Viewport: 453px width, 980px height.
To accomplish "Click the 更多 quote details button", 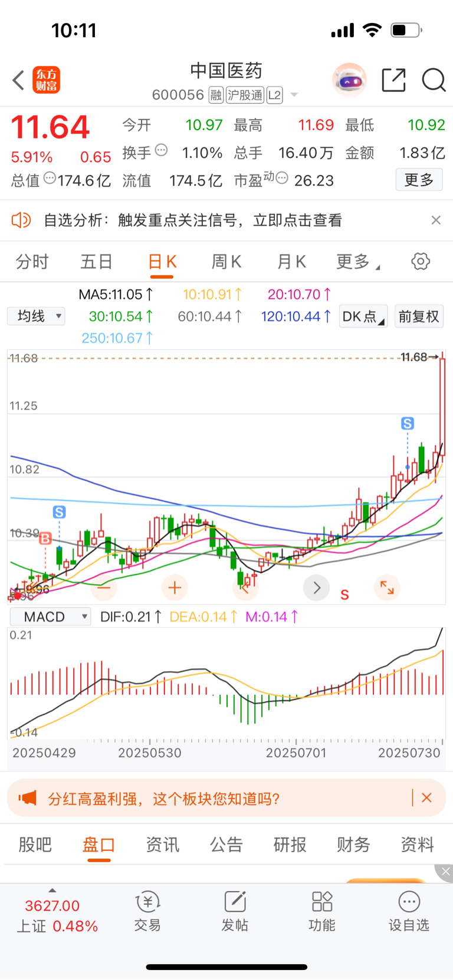I will [419, 180].
